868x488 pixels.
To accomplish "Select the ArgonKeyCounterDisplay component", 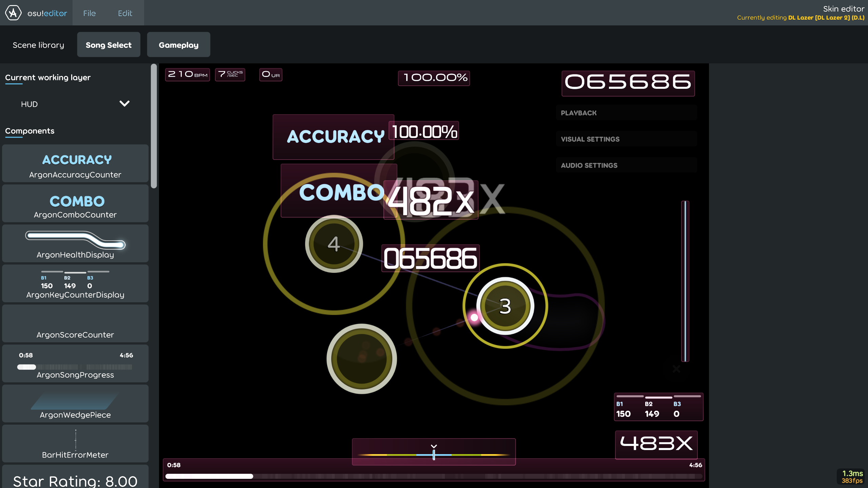I will (75, 283).
